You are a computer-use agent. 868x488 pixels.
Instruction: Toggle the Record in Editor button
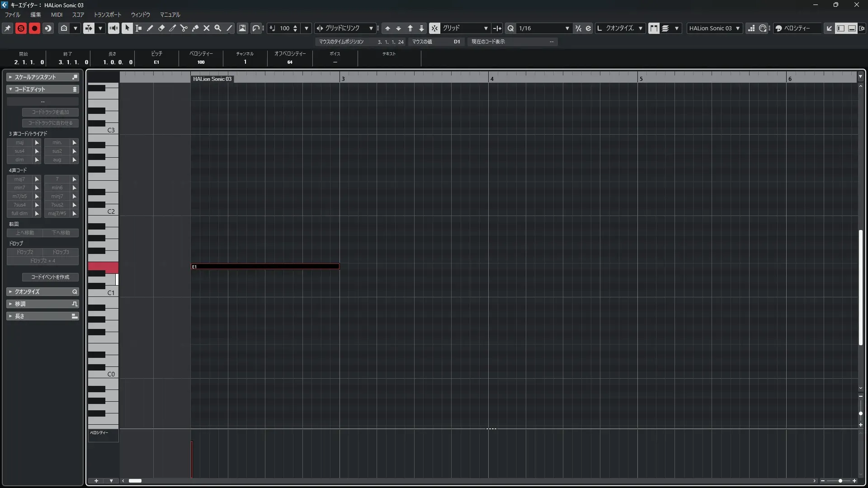click(x=34, y=28)
